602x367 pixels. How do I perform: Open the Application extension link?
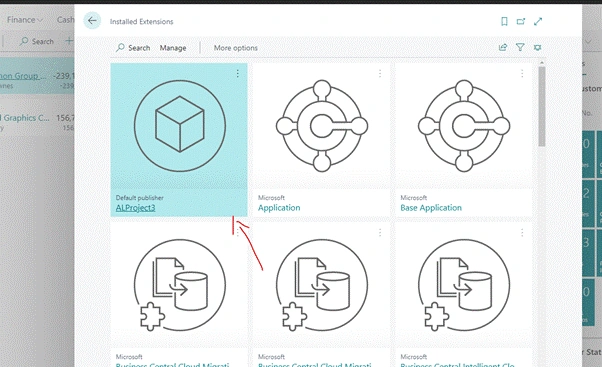[x=279, y=208]
